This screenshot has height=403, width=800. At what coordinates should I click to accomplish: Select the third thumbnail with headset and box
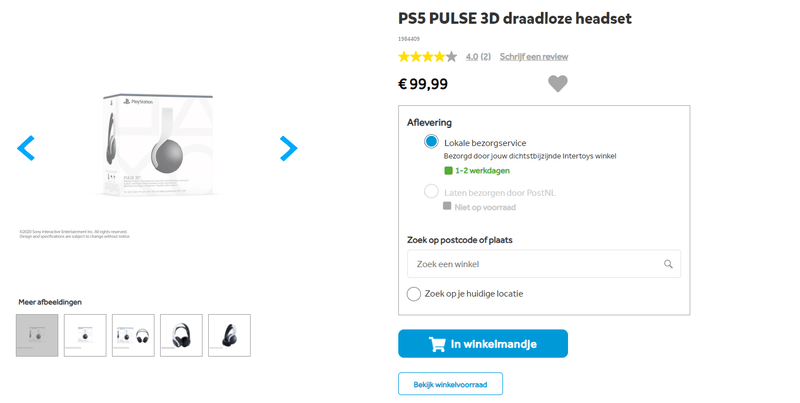[133, 335]
